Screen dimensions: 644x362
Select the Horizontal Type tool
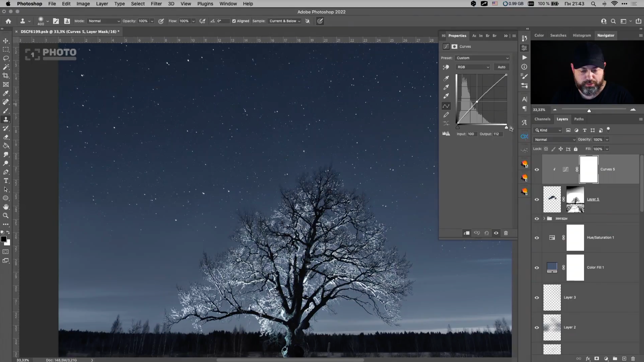(x=6, y=181)
